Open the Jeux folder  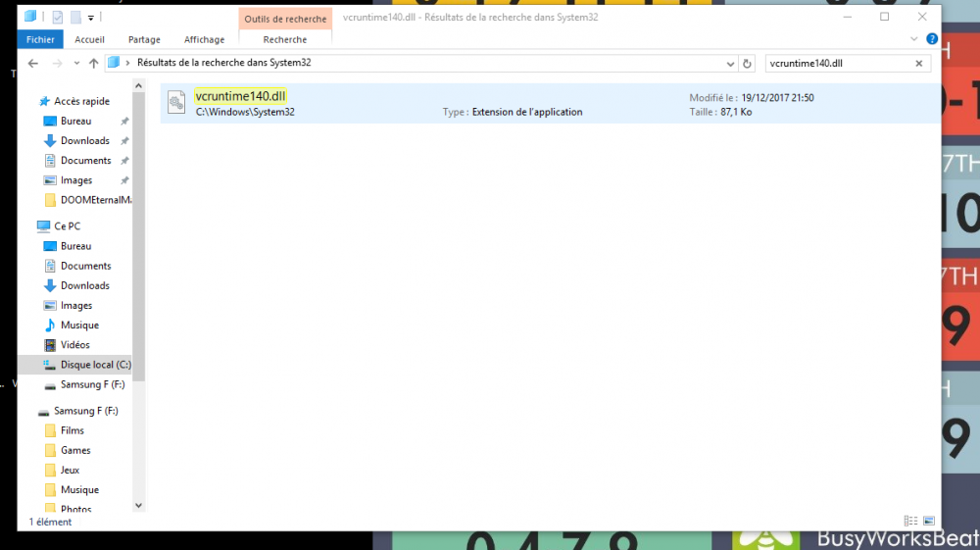pyautogui.click(x=70, y=470)
